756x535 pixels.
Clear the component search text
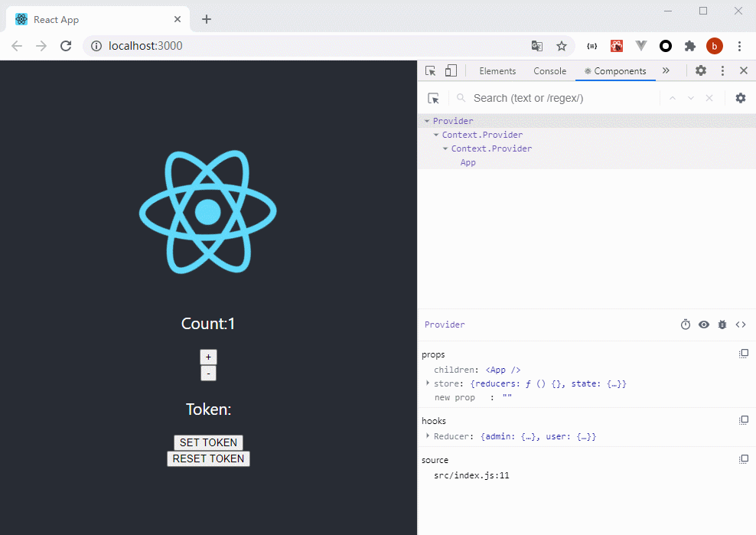pos(709,99)
